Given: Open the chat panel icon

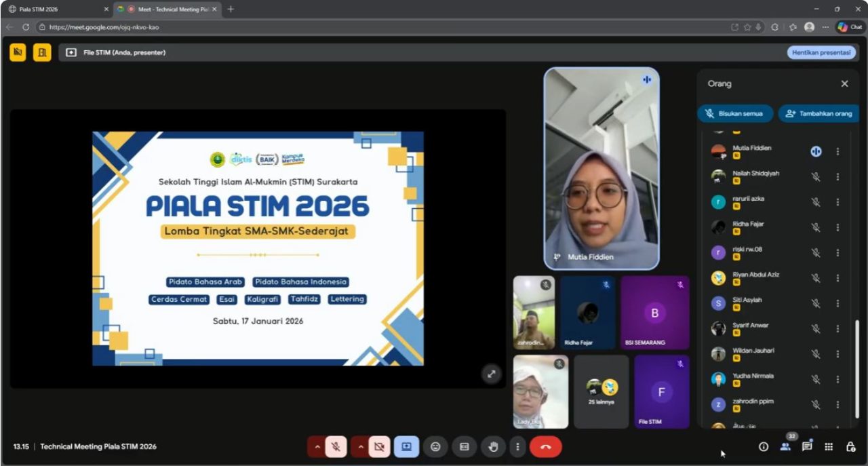Looking at the screenshot, I should (x=807, y=446).
